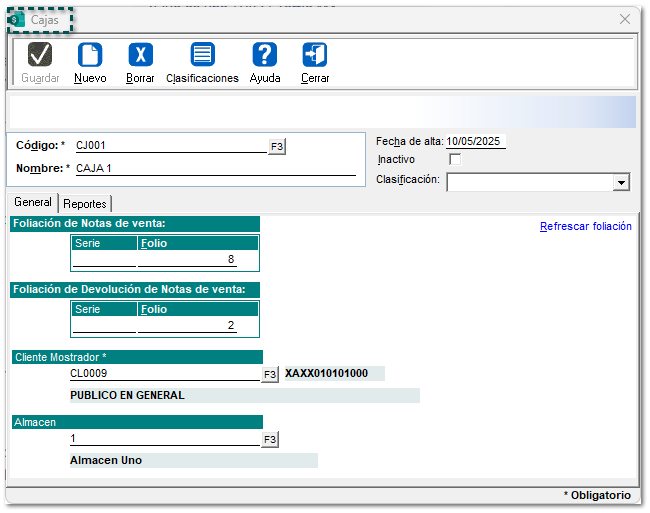Click the Cerrar exit icon
The width and height of the screenshot is (650, 513).
click(315, 55)
